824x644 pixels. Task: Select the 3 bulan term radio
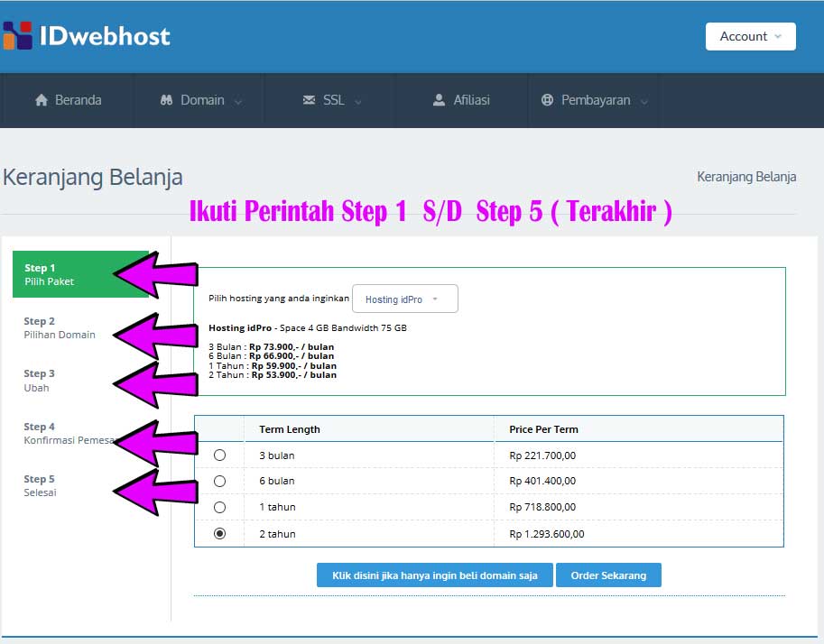pyautogui.click(x=219, y=455)
